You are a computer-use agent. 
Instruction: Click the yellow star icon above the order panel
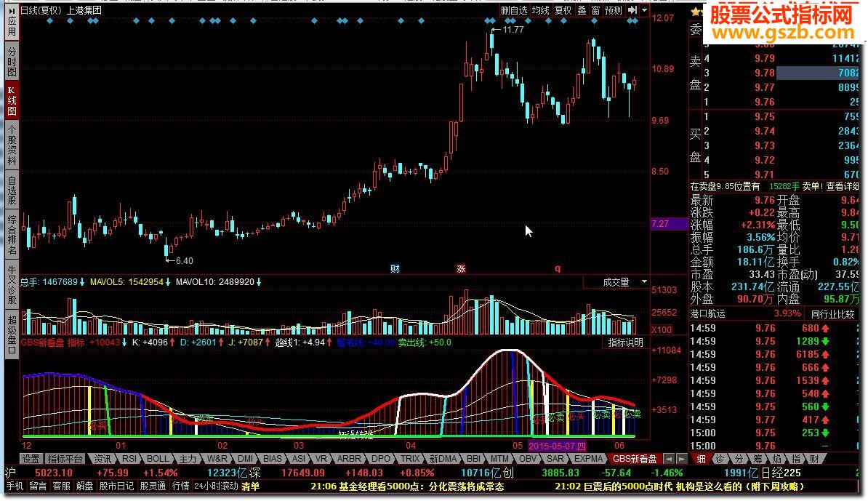tap(695, 12)
